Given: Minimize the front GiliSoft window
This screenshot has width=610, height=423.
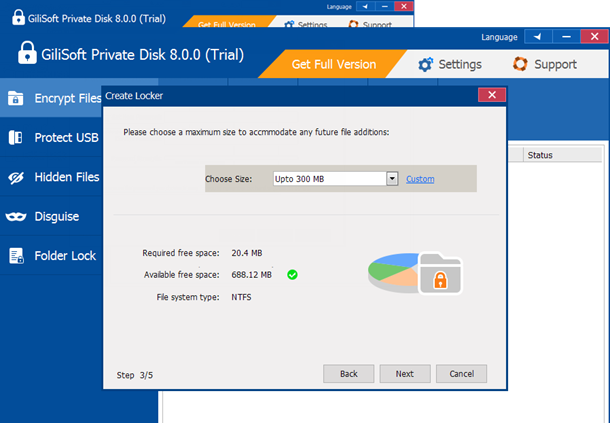Looking at the screenshot, I should coord(566,37).
